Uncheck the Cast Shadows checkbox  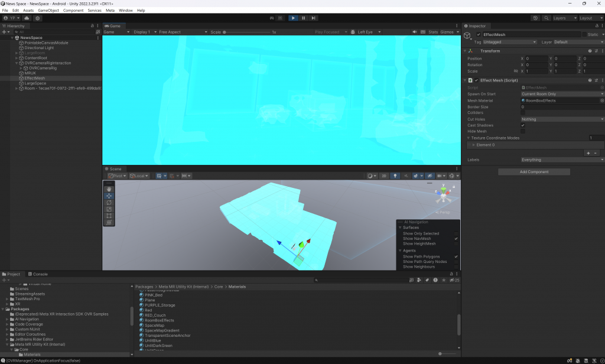click(x=523, y=125)
